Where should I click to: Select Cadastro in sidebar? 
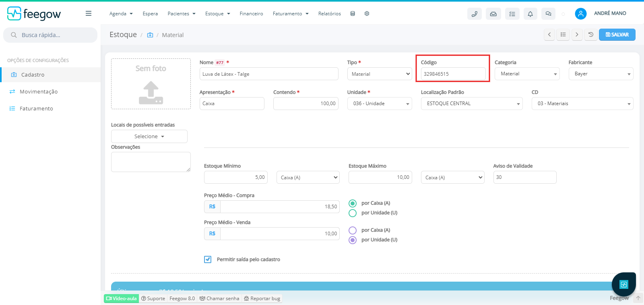click(x=51, y=75)
